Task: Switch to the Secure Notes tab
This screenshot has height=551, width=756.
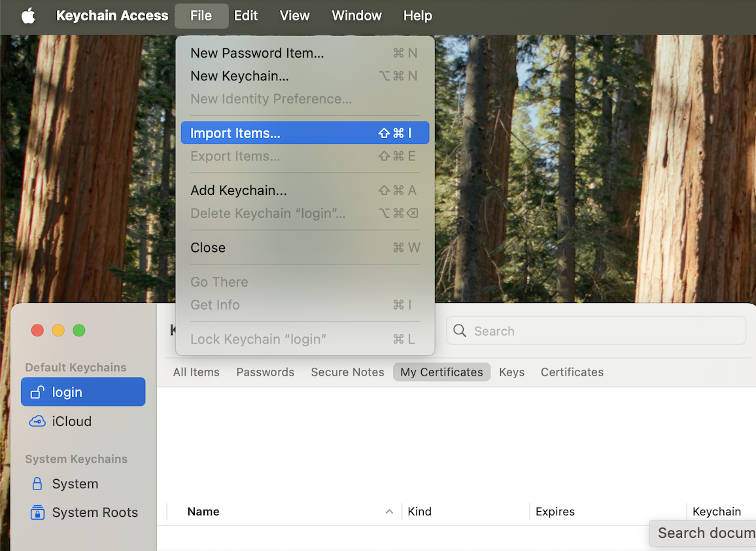Action: click(347, 372)
